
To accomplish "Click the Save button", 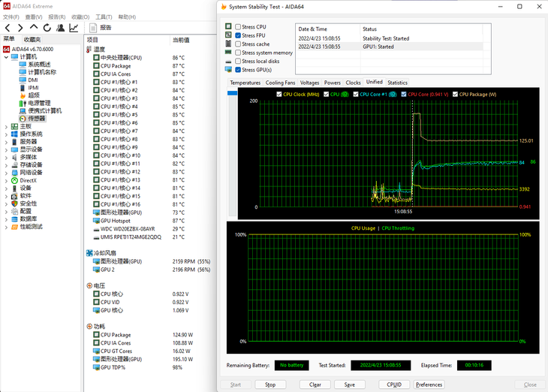I will [350, 384].
